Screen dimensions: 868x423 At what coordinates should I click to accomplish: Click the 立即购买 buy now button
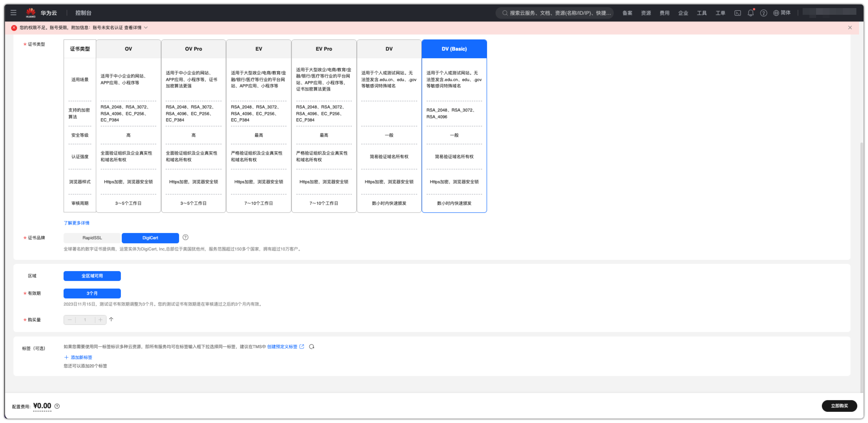839,406
